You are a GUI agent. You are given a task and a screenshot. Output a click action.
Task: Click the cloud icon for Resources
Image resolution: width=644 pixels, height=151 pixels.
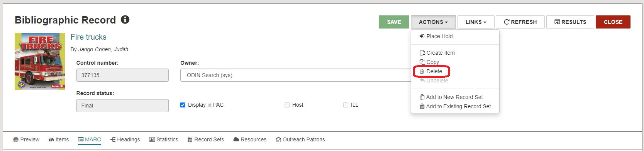(x=236, y=139)
